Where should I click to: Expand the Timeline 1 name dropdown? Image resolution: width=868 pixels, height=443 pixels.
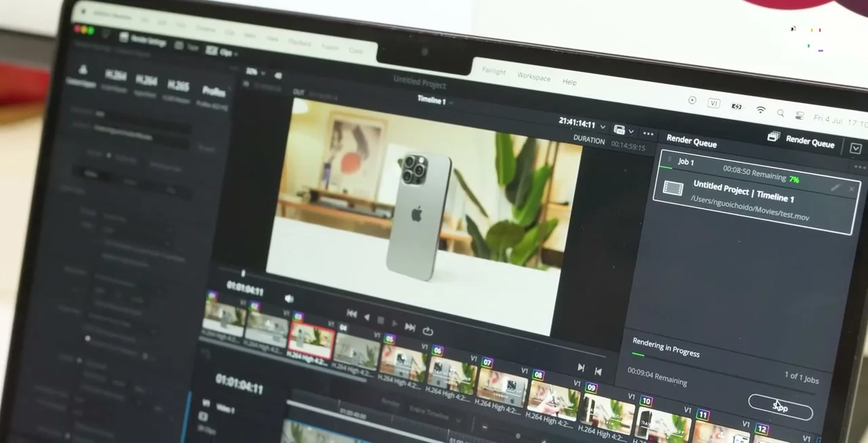[x=450, y=103]
